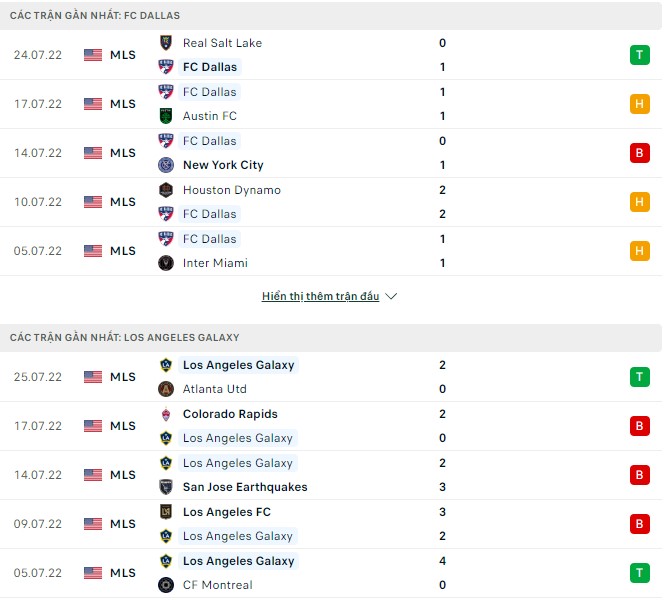
Task: Click the San Jose Earthquakes logo
Action: coord(166,487)
